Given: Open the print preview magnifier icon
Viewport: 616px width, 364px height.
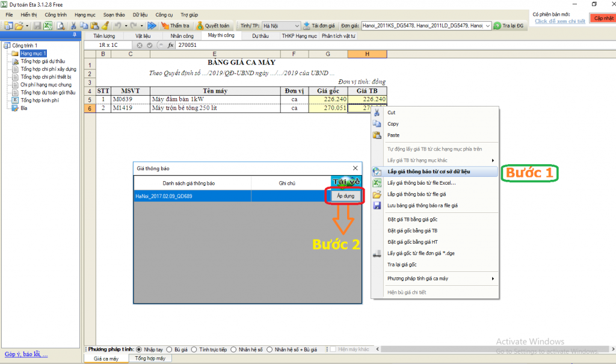Looking at the screenshot, I should (60, 26).
